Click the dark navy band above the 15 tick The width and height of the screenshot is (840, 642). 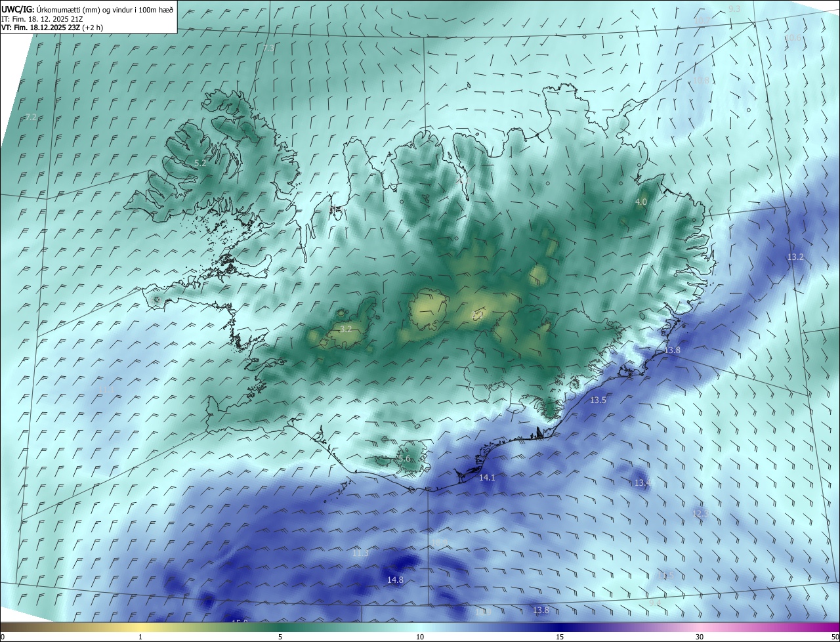pyautogui.click(x=560, y=627)
